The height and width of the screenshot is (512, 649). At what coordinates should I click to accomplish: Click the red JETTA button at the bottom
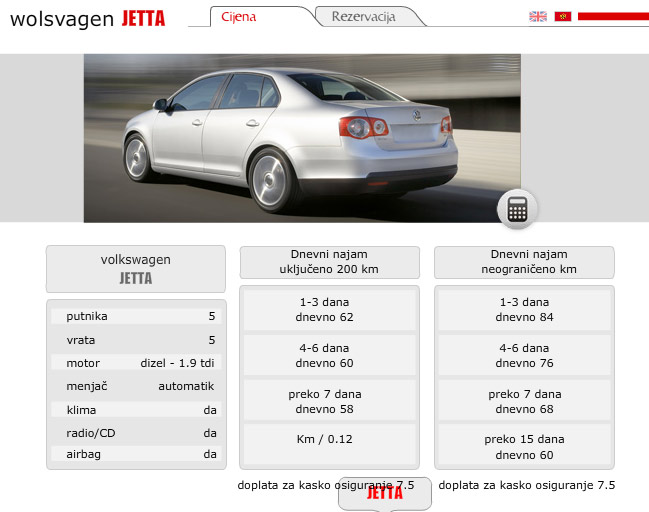[x=385, y=493]
